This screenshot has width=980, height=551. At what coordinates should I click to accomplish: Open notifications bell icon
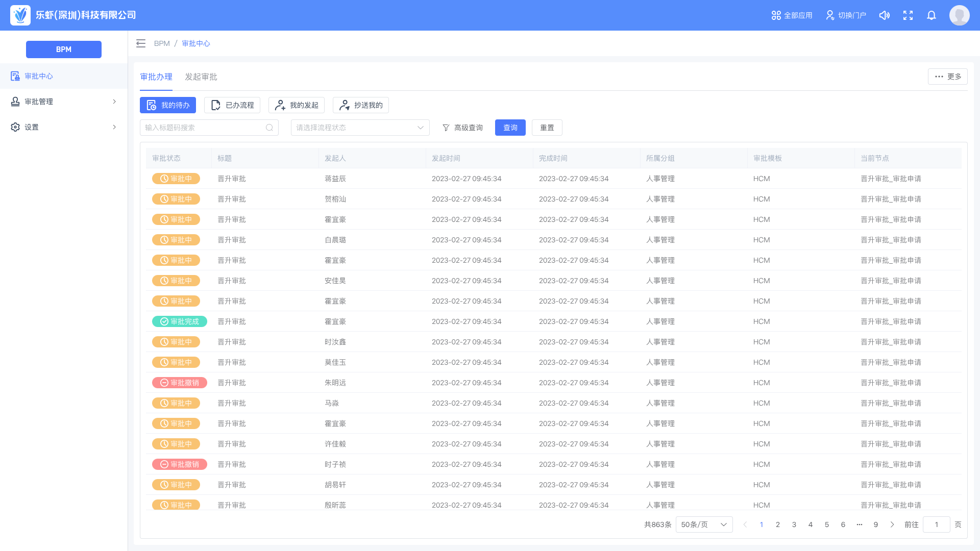[x=932, y=15]
